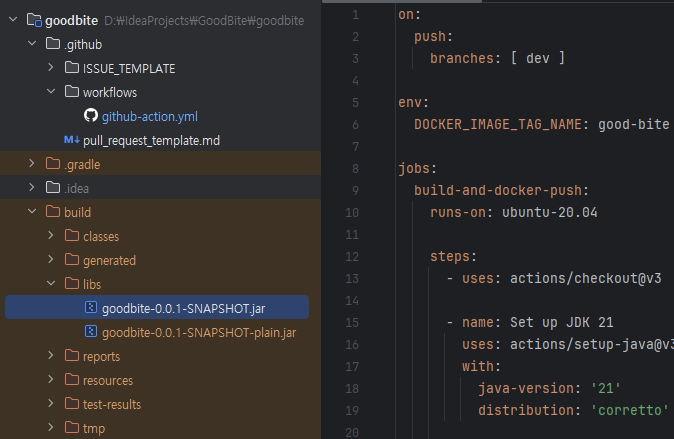Collapse the workflows folder chevron
This screenshot has width=674, height=439.
coord(51,92)
